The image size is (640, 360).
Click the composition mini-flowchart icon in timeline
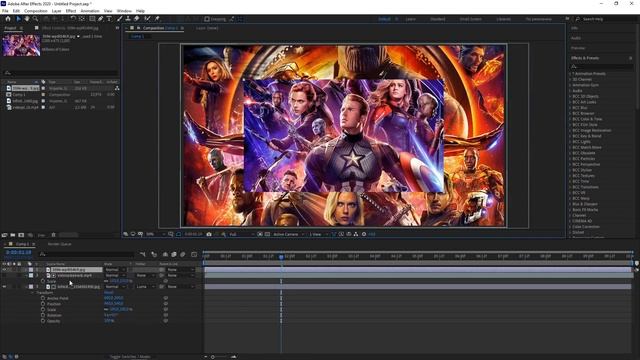pyautogui.click(x=142, y=254)
